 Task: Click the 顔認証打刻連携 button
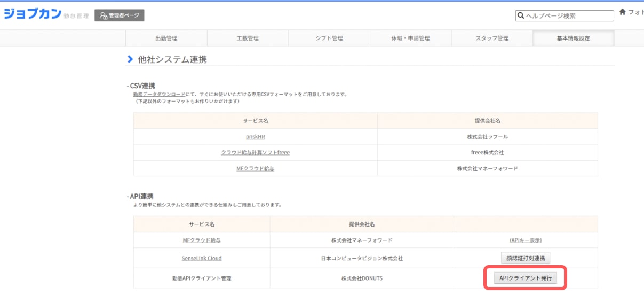point(526,258)
